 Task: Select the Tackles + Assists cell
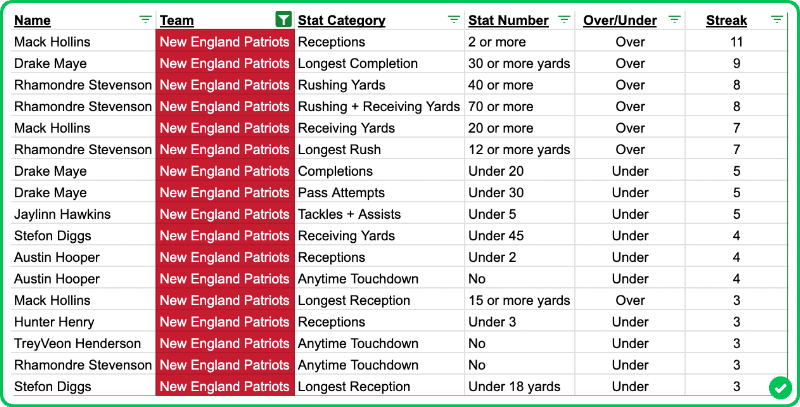pos(347,214)
